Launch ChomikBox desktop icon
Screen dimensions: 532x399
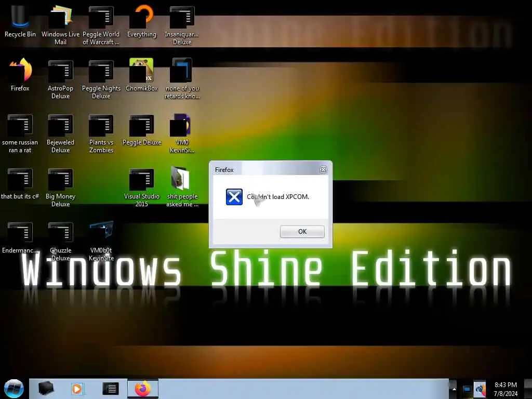[142, 75]
